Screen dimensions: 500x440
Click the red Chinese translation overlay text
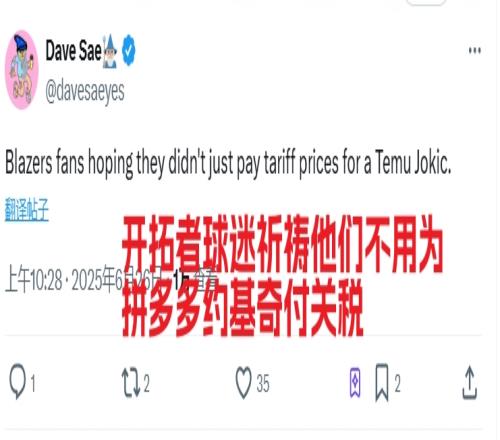tap(283, 275)
